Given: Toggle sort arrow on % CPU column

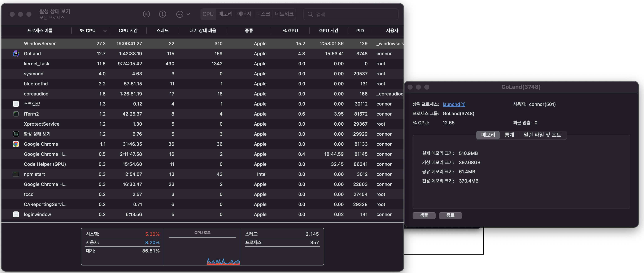Looking at the screenshot, I should [x=105, y=31].
